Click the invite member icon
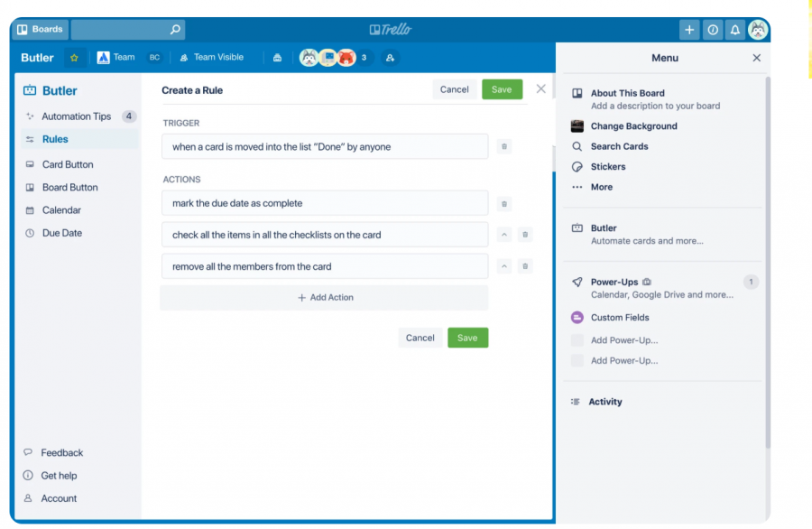Viewport: 812px width, 529px height. 390,58
